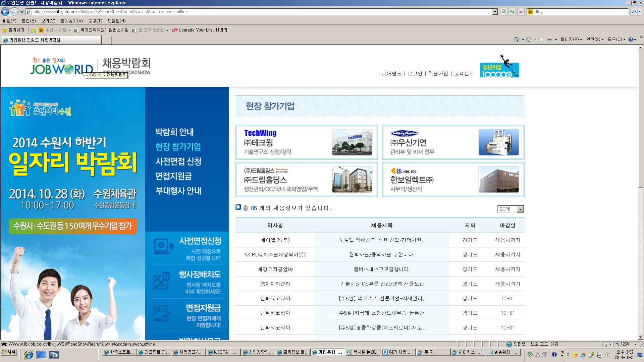The height and width of the screenshot is (362, 644).
Task: Expand the 125% zoom level dropdown
Action: point(635,344)
